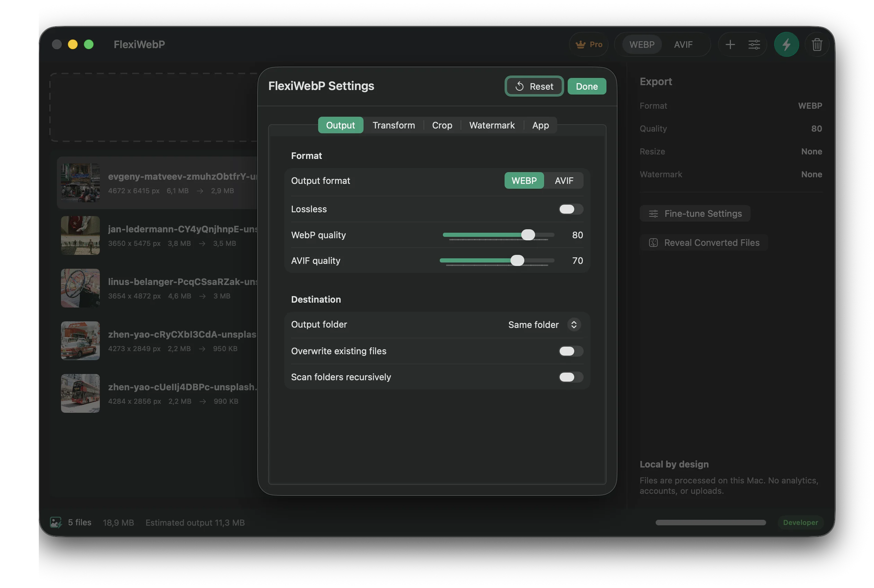Switch to the Output tab

coord(340,125)
